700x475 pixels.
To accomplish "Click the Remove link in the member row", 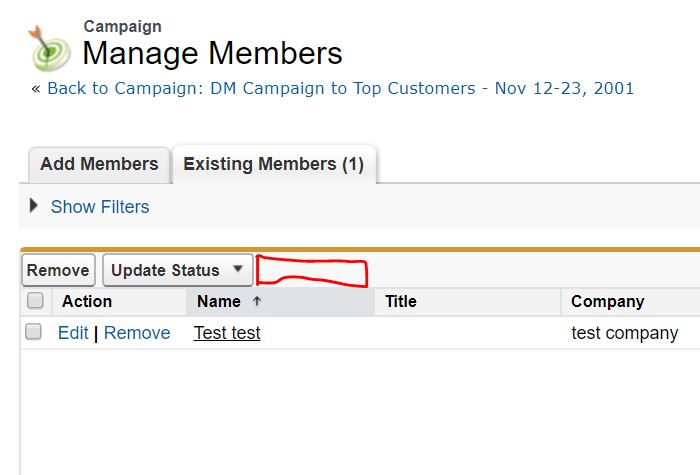I will [137, 333].
